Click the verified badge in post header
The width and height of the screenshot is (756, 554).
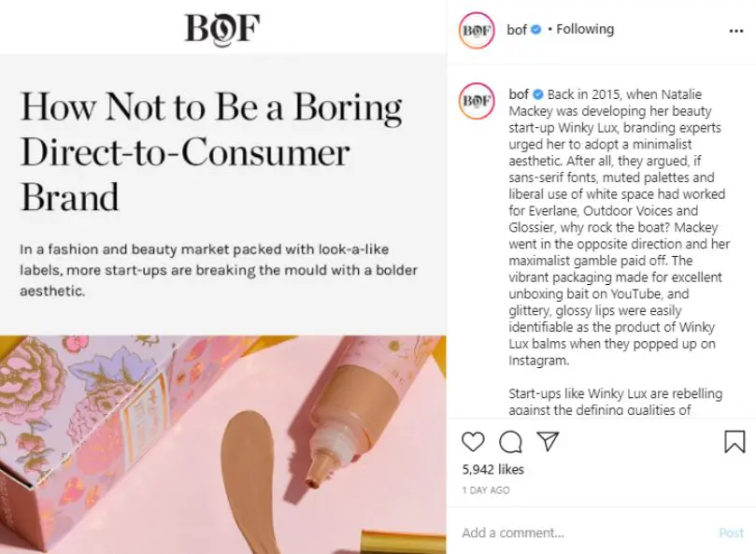(x=536, y=30)
